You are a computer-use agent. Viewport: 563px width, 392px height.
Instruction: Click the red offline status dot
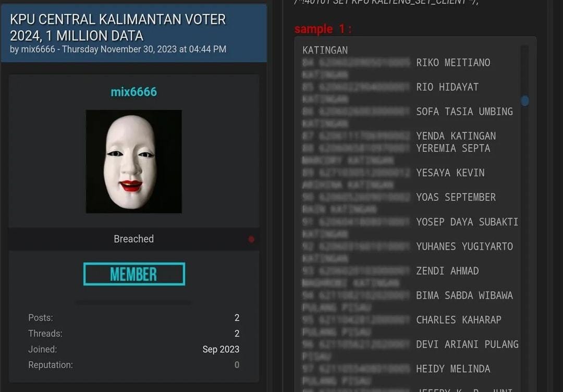coord(251,239)
